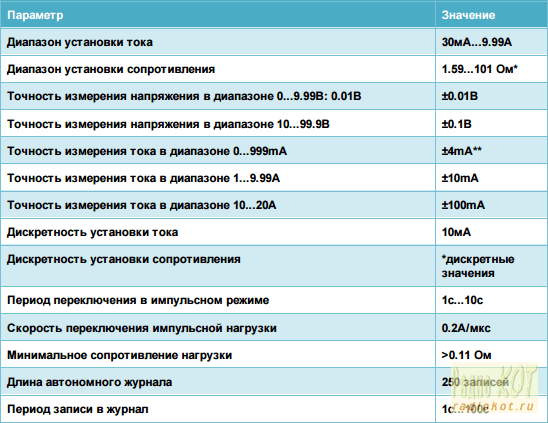
Task: Click the Радио КОТ watermark logo
Action: 495,382
